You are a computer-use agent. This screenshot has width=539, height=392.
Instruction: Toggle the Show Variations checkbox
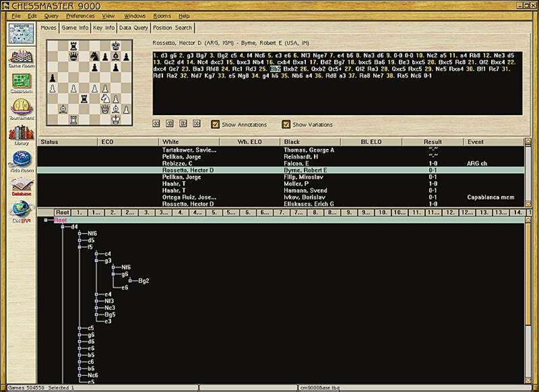[286, 124]
